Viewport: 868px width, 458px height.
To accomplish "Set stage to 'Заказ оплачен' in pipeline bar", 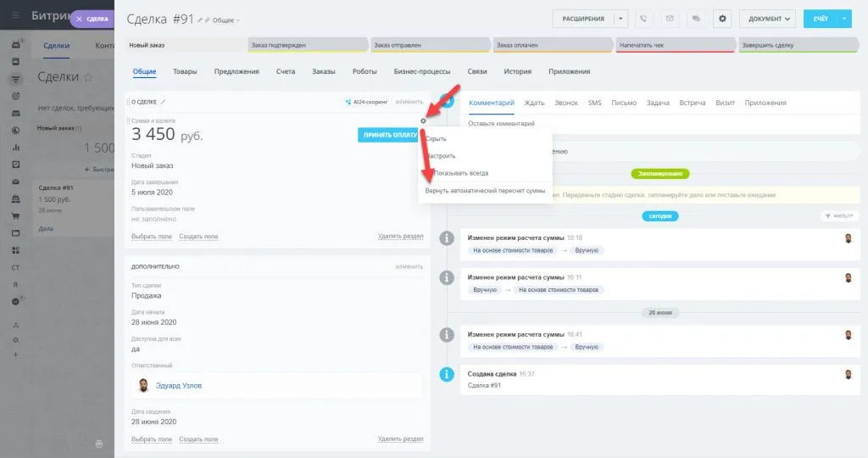I will [551, 45].
